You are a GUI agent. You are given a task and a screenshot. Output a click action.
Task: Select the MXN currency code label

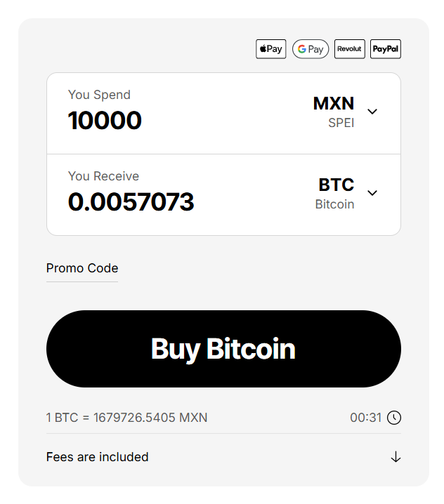(x=334, y=104)
